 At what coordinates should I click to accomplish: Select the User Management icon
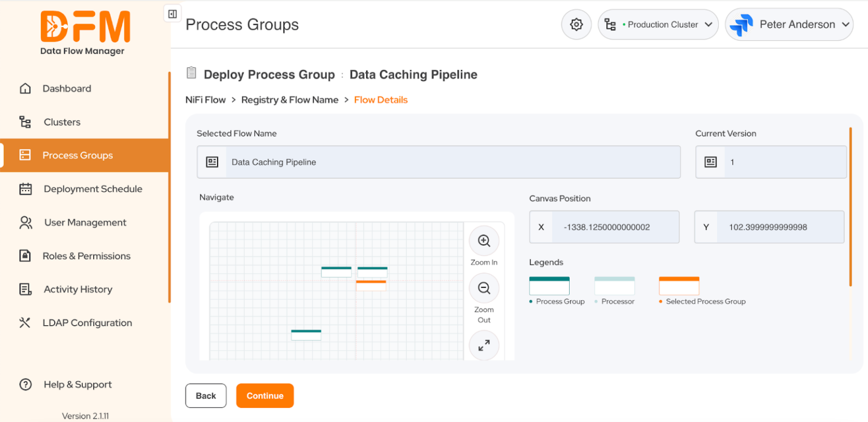[25, 222]
